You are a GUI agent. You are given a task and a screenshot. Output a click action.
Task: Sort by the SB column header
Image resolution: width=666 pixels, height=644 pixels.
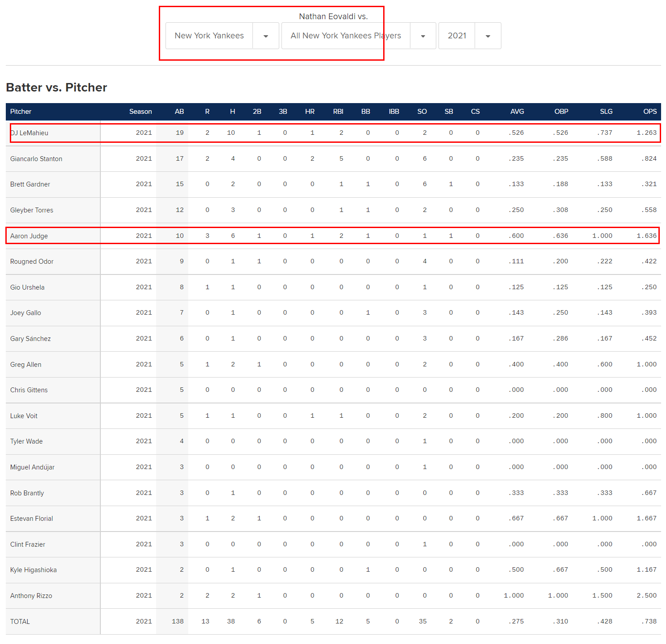pyautogui.click(x=449, y=112)
